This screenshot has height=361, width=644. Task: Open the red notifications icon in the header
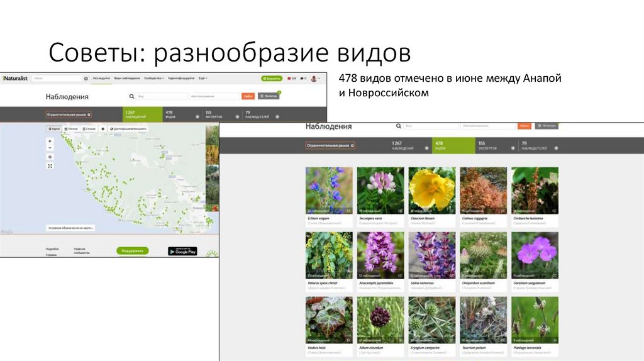[292, 79]
